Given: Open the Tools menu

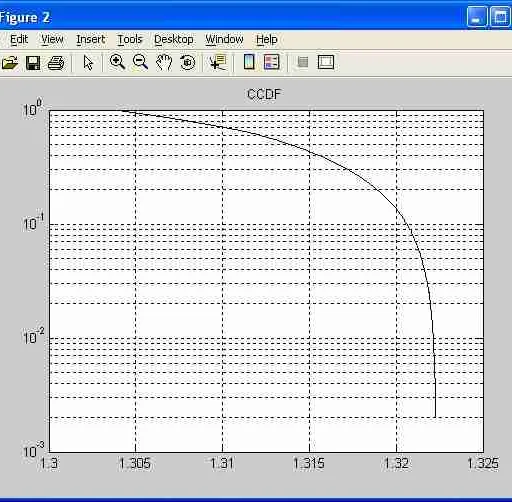Looking at the screenshot, I should pos(130,39).
